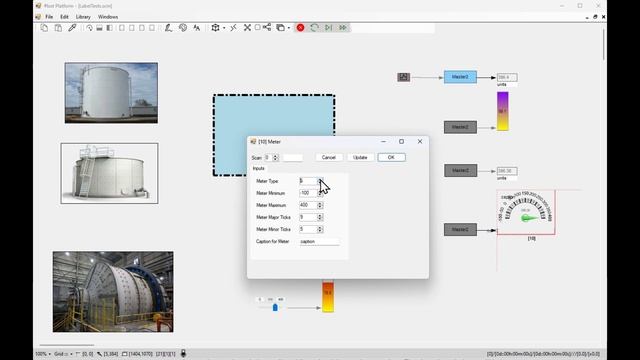This screenshot has height=360, width=640.
Task: Click the empty field next to Scan
Action: (293, 158)
